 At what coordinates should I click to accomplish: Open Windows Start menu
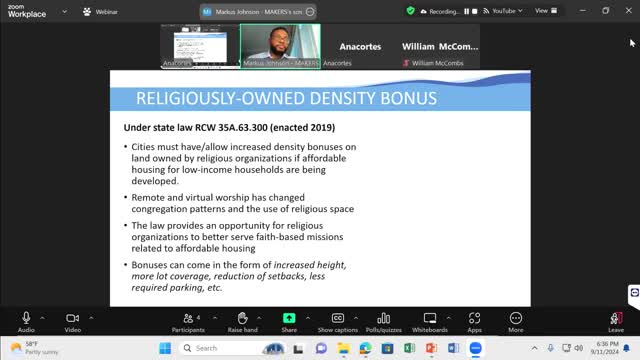click(x=165, y=348)
